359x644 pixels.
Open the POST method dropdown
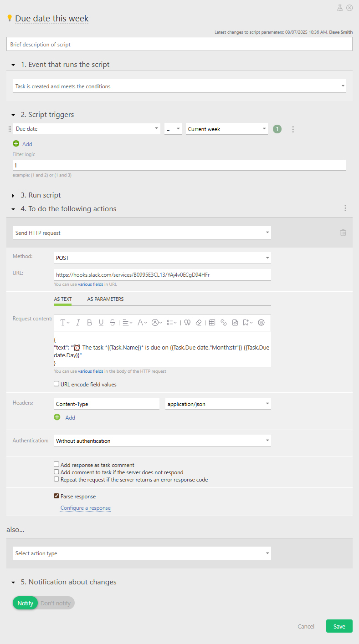point(162,258)
